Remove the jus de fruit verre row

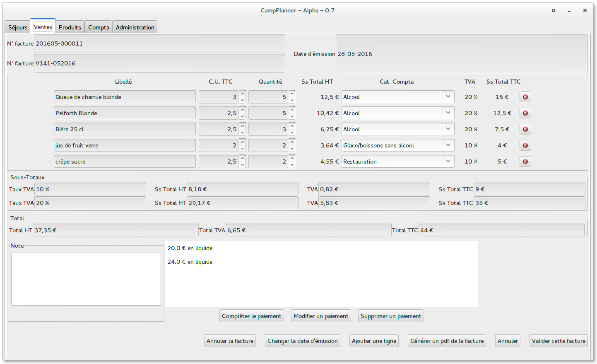(x=525, y=145)
